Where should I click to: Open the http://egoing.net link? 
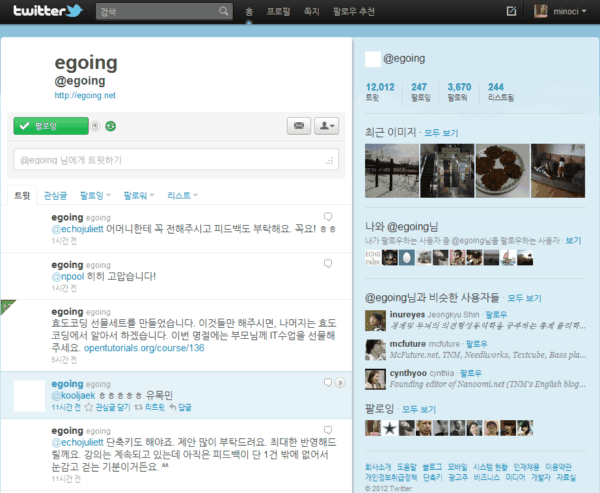point(85,95)
